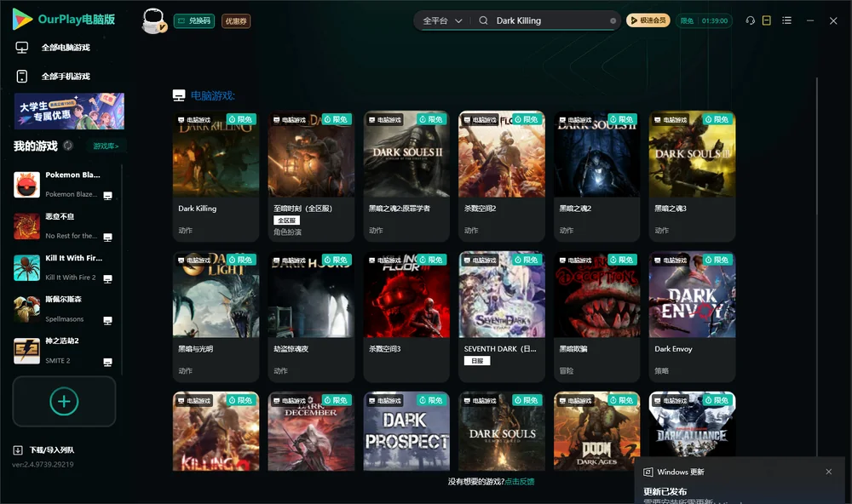
Task: Click PC icon beside Kill It With Fire 2
Action: click(x=107, y=278)
